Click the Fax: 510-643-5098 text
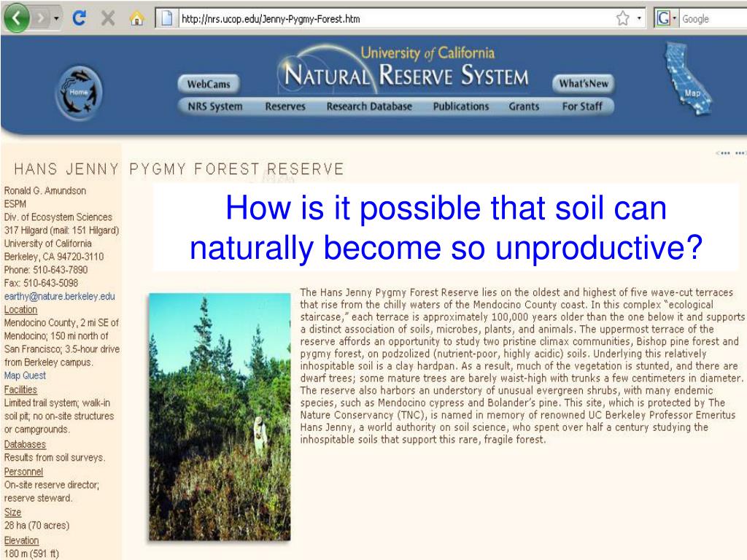 click(x=41, y=283)
